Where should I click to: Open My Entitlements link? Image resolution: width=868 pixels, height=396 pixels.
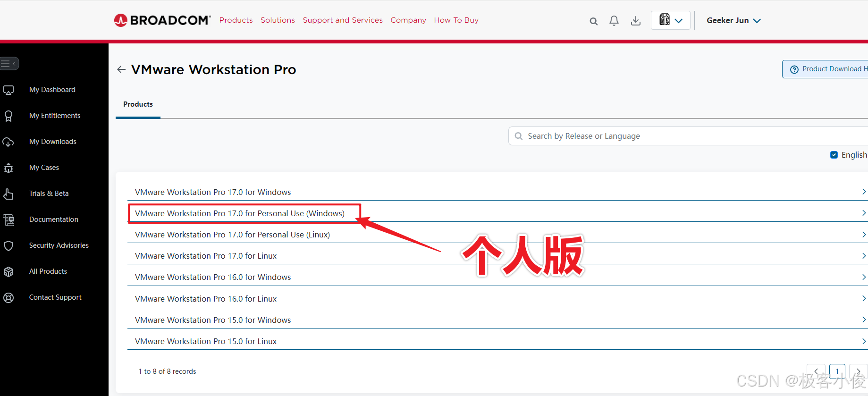pyautogui.click(x=55, y=116)
